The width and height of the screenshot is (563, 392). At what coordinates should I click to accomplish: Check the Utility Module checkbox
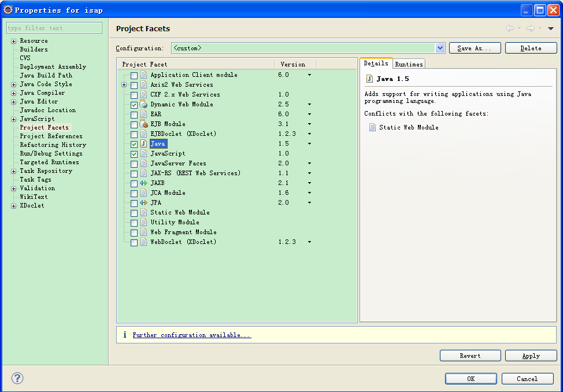(x=134, y=223)
